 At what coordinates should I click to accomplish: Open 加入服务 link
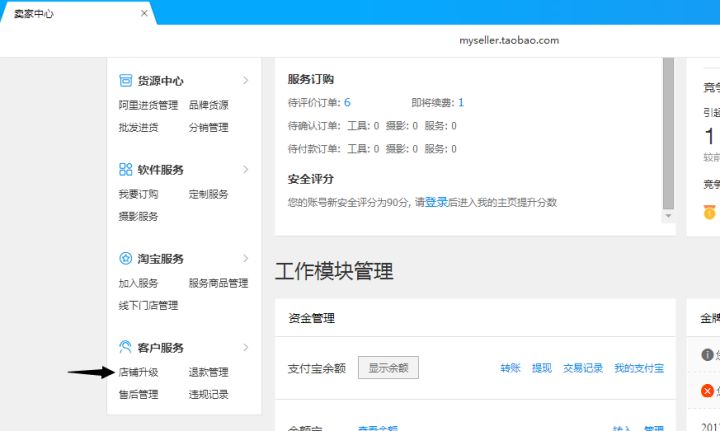coord(138,283)
